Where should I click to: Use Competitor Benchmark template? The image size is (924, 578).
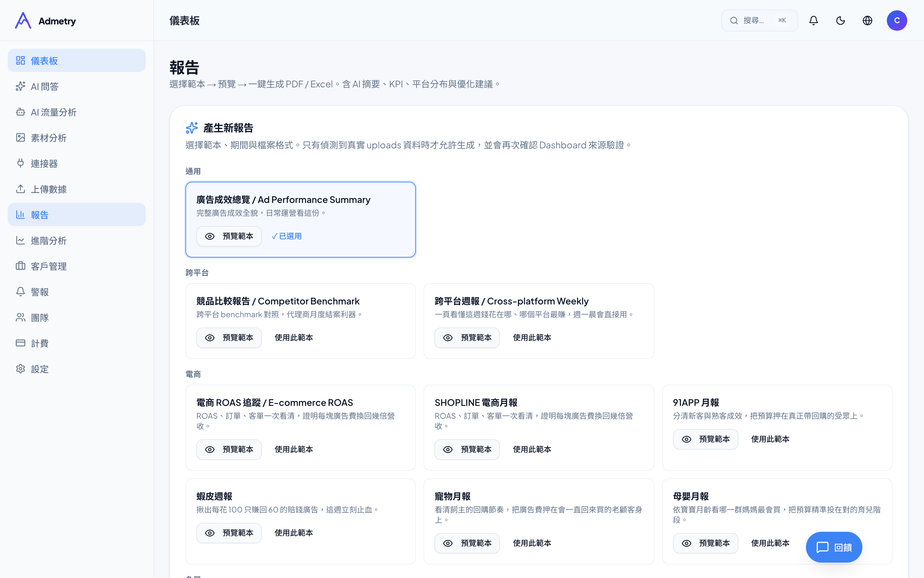click(294, 338)
